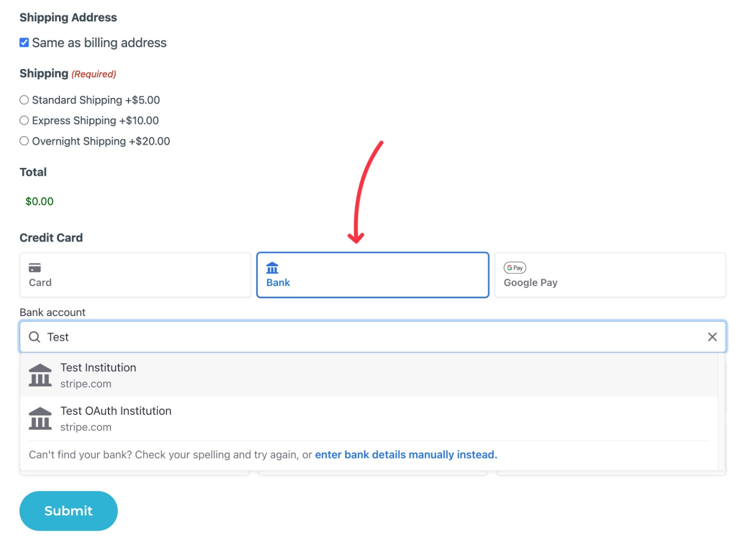750x560 pixels.
Task: Select Standard Shipping +$5.00
Action: [x=24, y=99]
